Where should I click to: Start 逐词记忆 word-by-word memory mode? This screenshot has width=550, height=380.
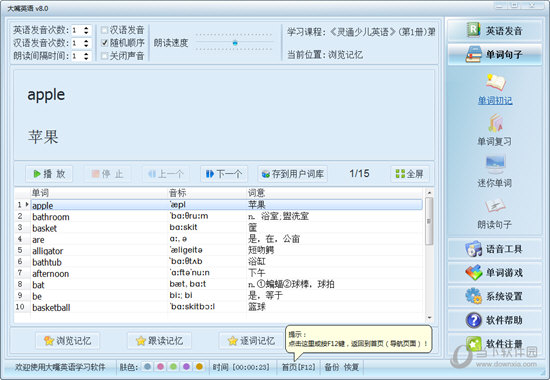pyautogui.click(x=251, y=340)
